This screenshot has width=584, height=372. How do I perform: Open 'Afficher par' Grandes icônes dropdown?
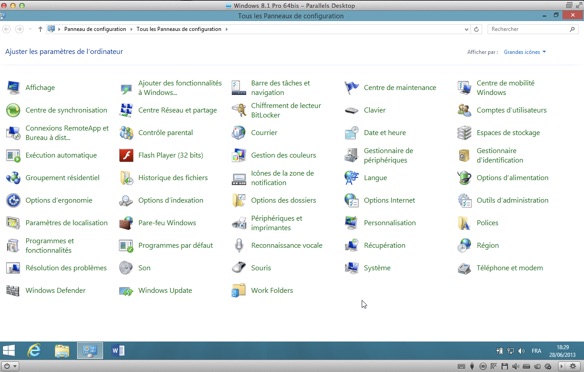tap(525, 52)
